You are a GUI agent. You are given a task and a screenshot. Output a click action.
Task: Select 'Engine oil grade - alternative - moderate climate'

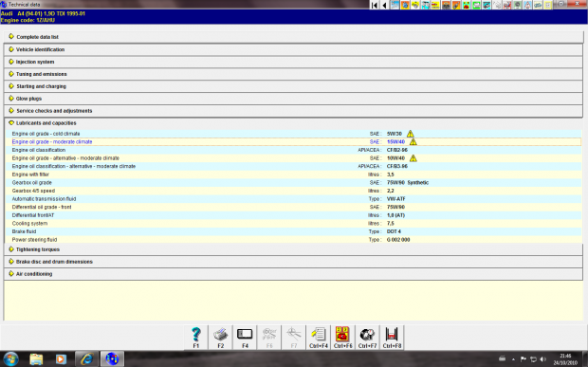point(294,158)
